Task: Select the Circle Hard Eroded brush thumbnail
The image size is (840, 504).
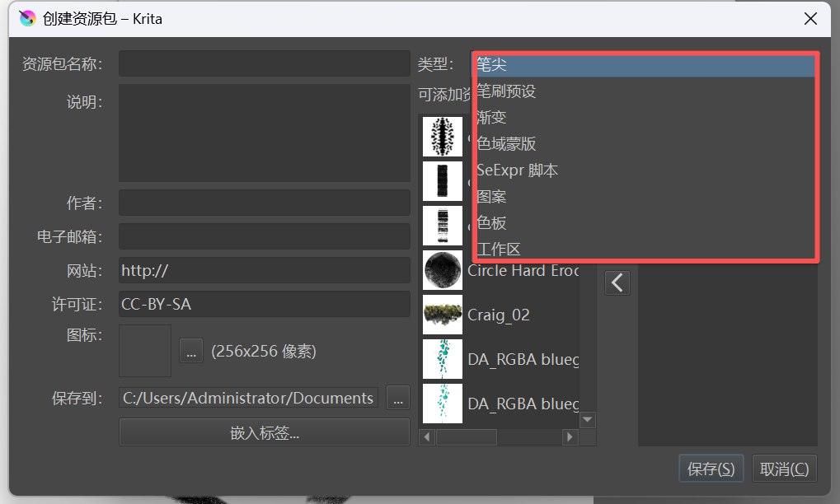Action: coord(443,270)
